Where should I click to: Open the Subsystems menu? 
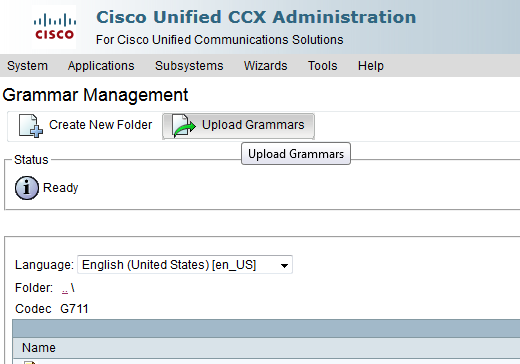click(189, 66)
